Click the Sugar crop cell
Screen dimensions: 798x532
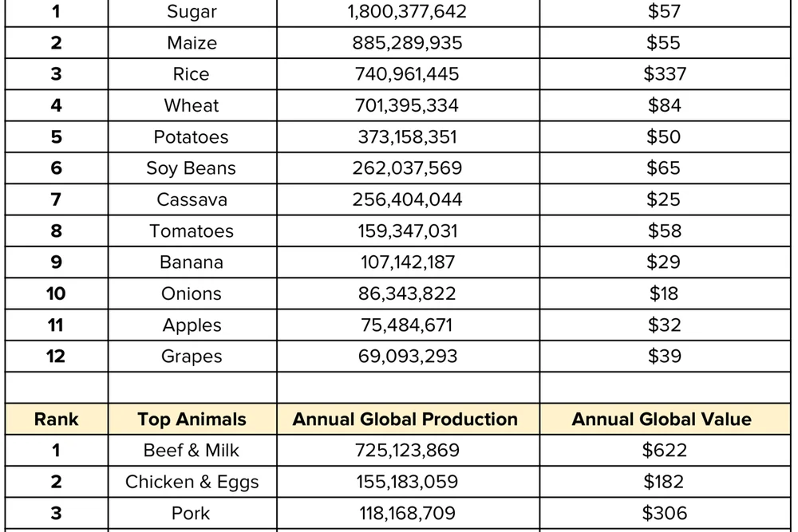point(192,12)
